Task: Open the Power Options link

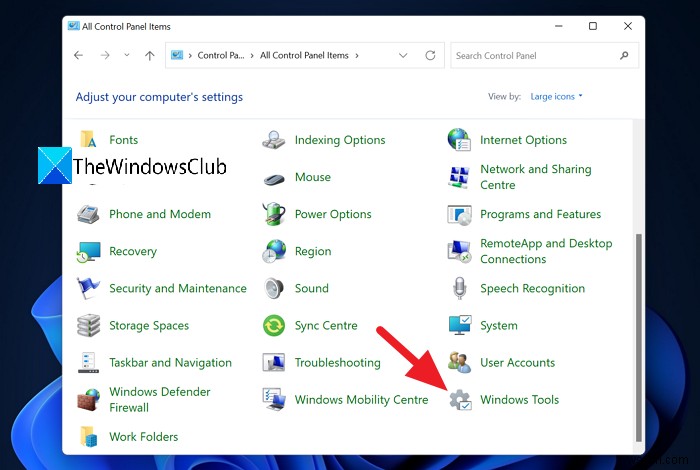Action: (x=333, y=214)
